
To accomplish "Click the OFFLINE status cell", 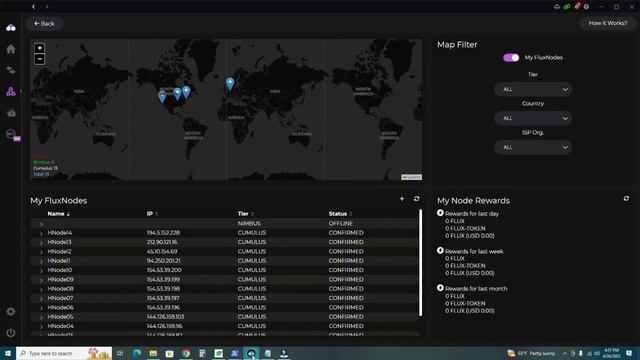I will 340,224.
